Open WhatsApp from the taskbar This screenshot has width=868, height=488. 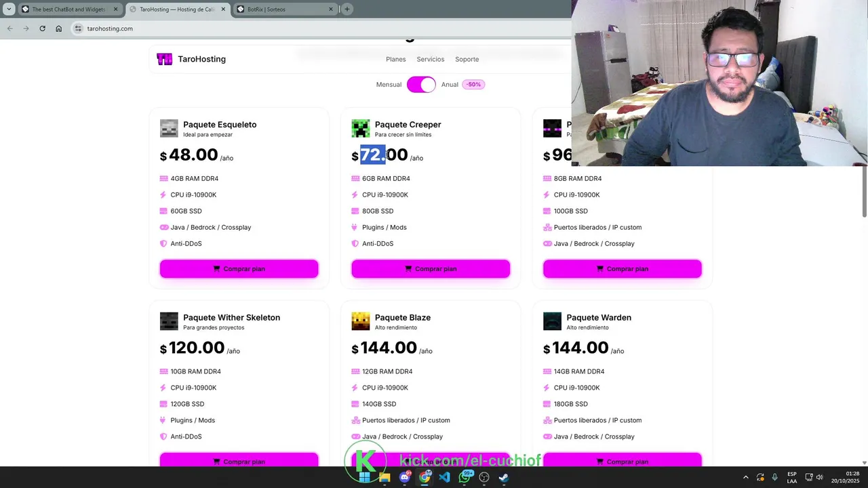[465, 477]
